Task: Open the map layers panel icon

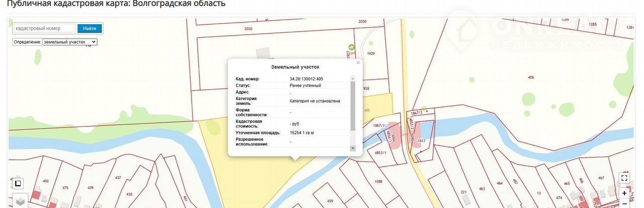Action: point(20,200)
